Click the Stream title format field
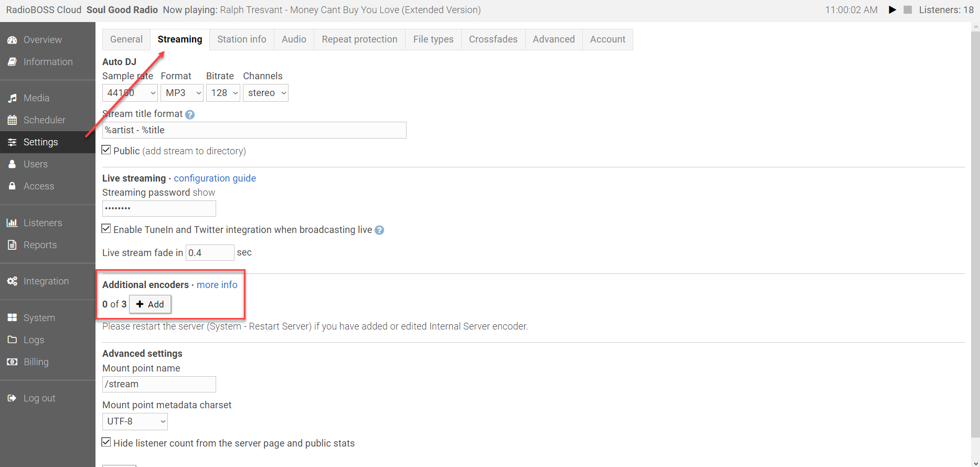Viewport: 980px width, 467px height. [x=254, y=130]
